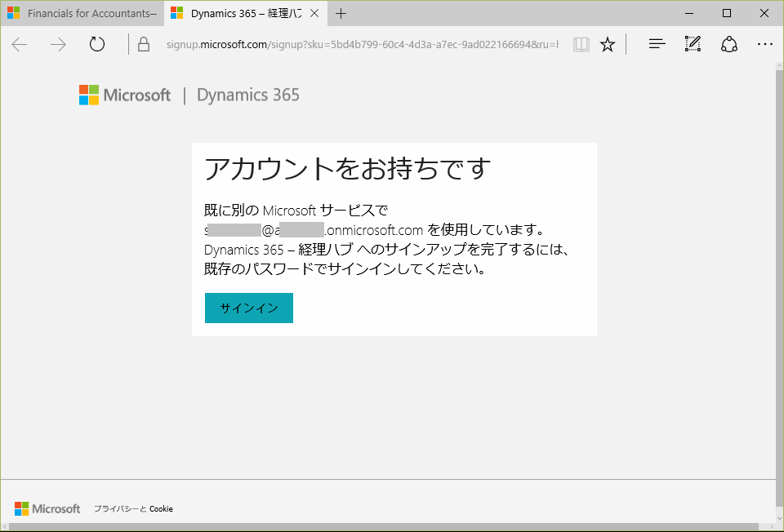Click the onmicrosoft.com email address text
Image resolution: width=784 pixels, height=532 pixels.
[x=314, y=230]
